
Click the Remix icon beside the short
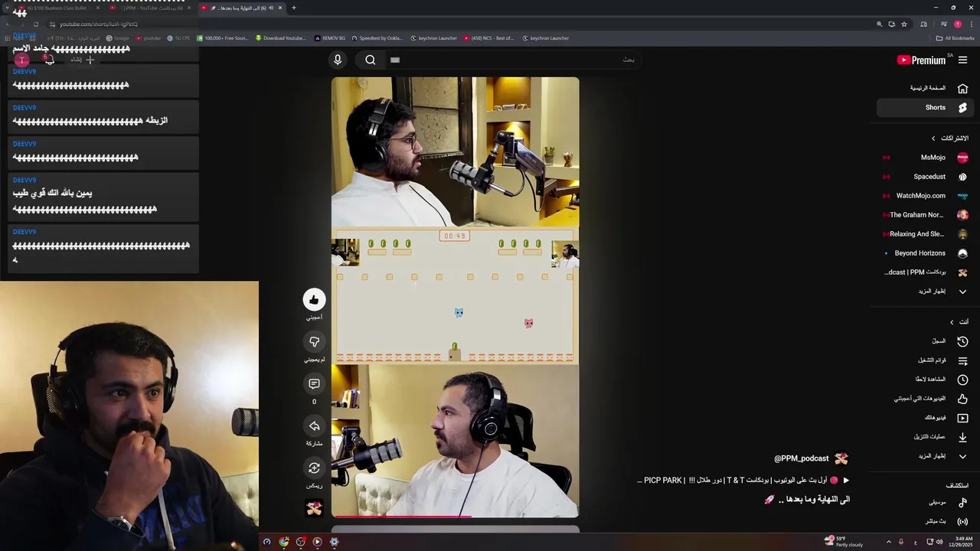point(314,468)
